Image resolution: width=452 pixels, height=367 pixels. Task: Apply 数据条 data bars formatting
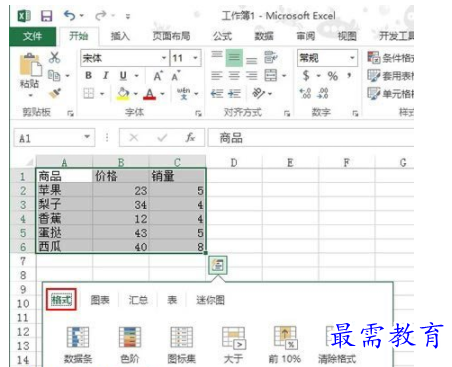(78, 345)
